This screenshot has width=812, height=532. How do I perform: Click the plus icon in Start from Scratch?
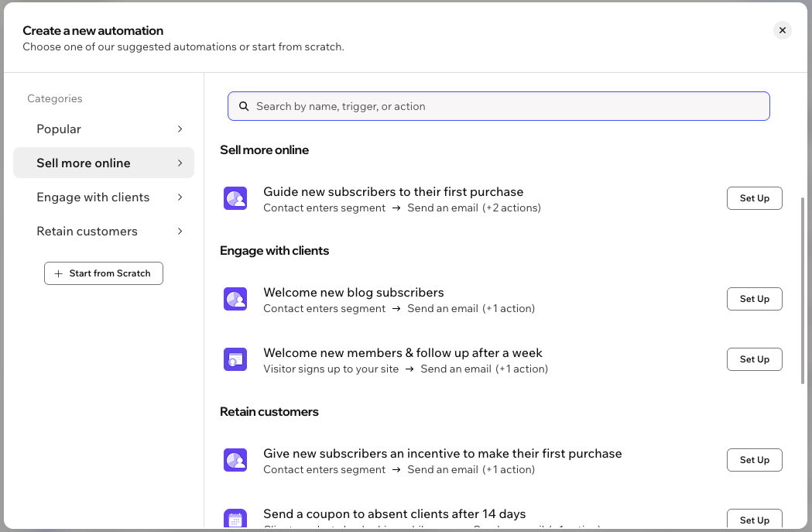pyautogui.click(x=59, y=273)
